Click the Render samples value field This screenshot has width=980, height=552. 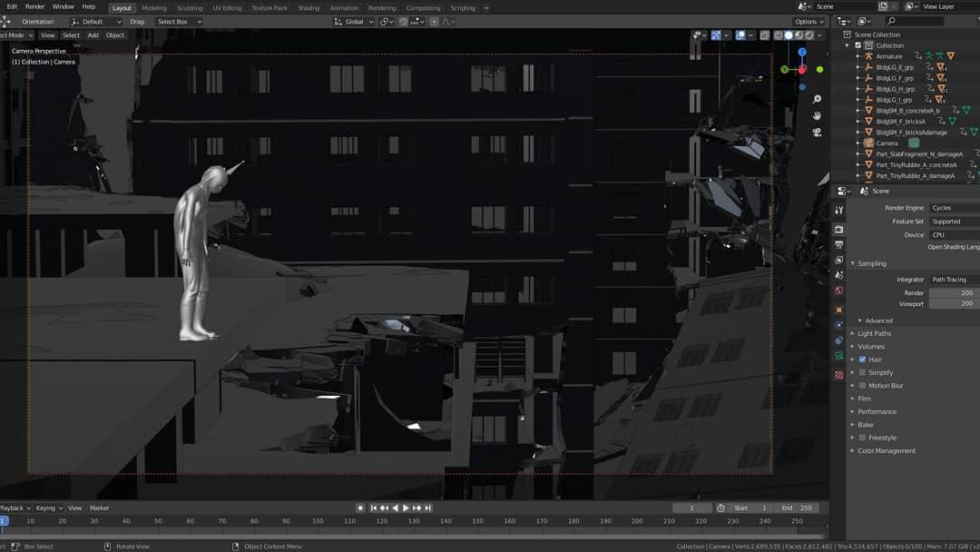(x=954, y=292)
